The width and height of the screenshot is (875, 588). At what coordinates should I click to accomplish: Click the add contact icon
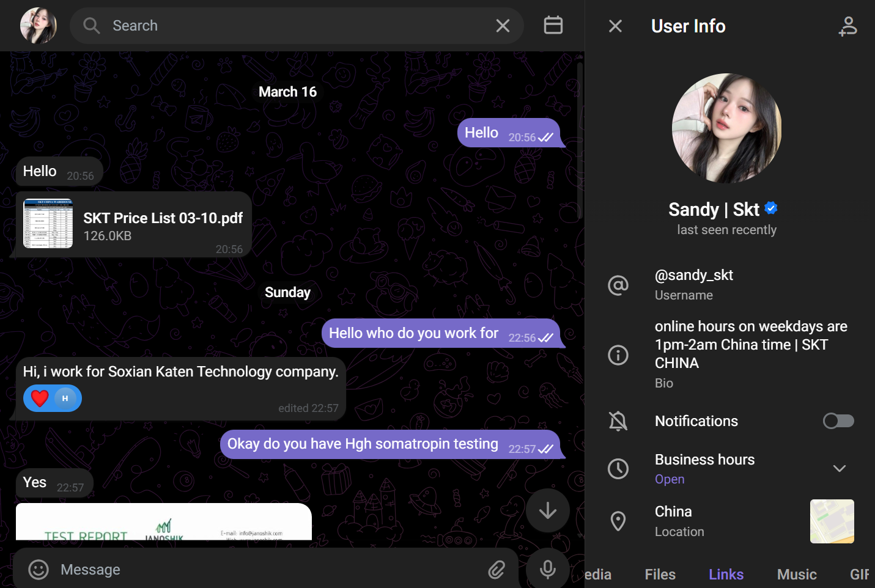[x=847, y=26]
